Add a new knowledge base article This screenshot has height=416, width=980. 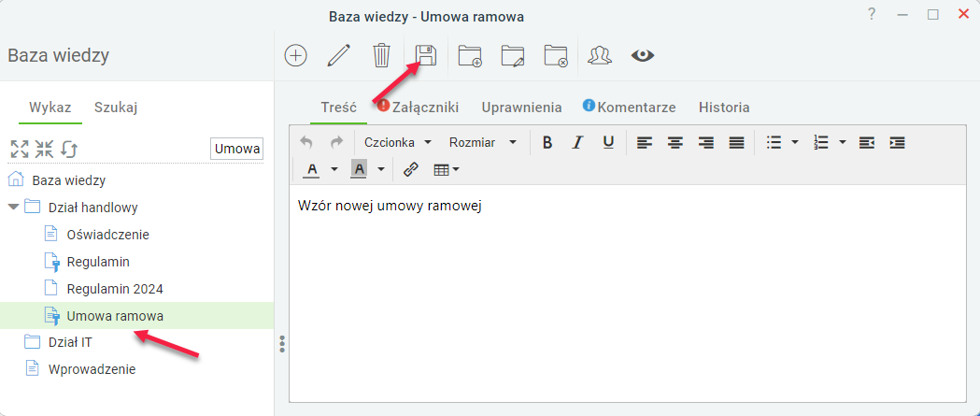point(295,56)
